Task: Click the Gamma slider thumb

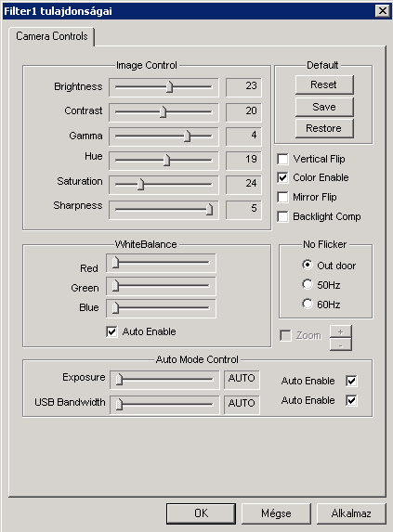Action: click(187, 136)
